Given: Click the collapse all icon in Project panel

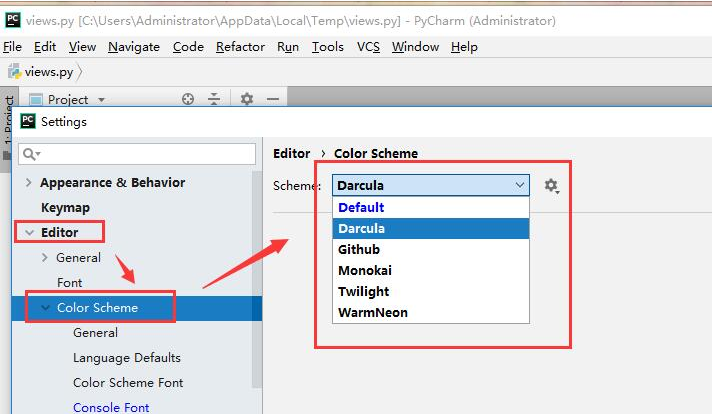Looking at the screenshot, I should pyautogui.click(x=213, y=99).
